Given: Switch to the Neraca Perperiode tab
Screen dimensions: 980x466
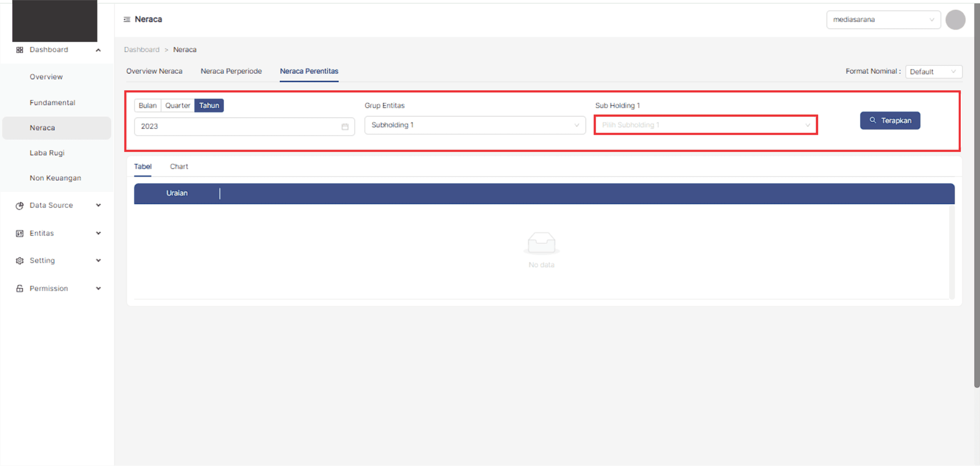Looking at the screenshot, I should [x=231, y=72].
